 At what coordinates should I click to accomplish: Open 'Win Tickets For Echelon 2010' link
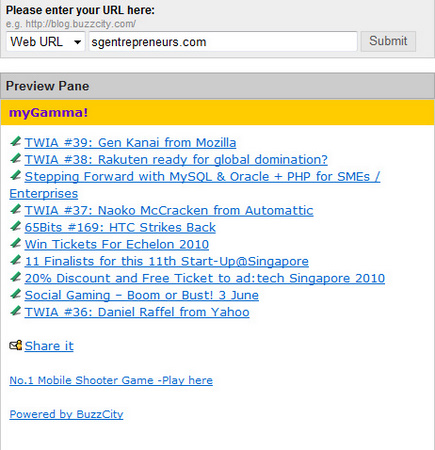point(117,244)
